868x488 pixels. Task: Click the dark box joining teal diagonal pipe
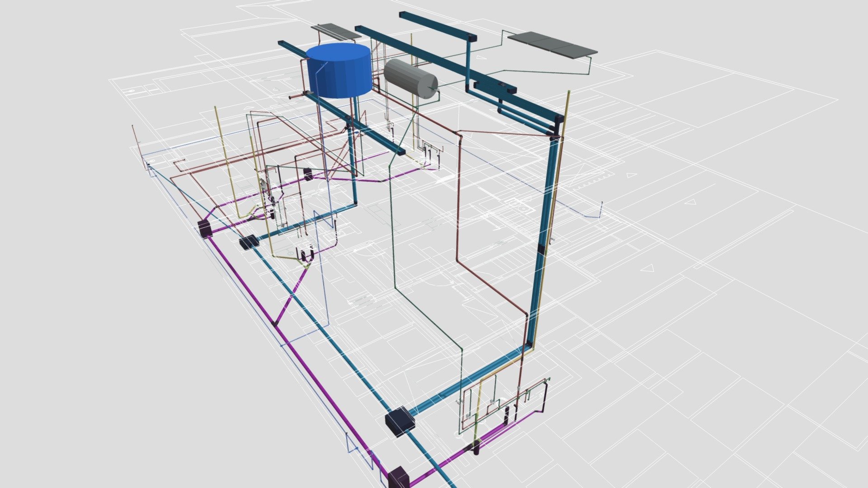pyautogui.click(x=249, y=242)
